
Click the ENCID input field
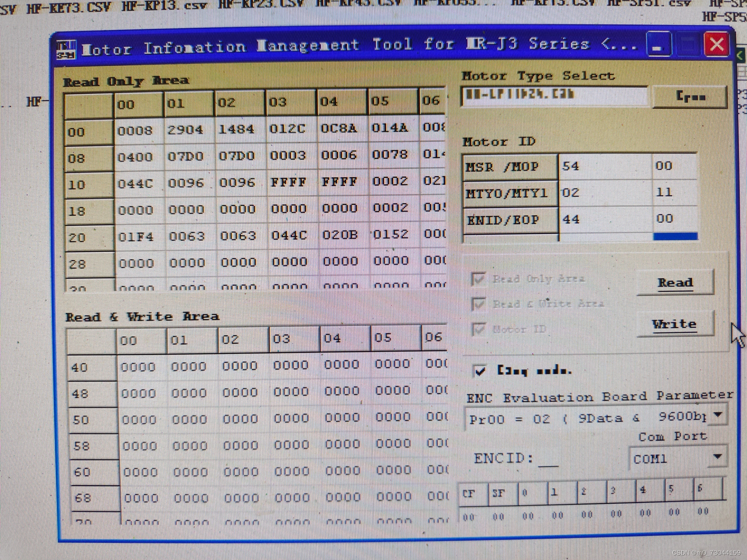tap(549, 459)
